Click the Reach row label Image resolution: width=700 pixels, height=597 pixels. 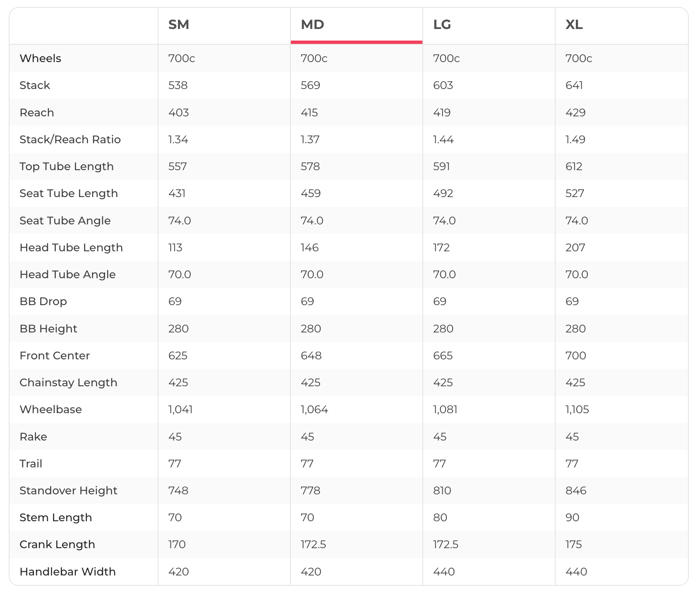click(37, 113)
